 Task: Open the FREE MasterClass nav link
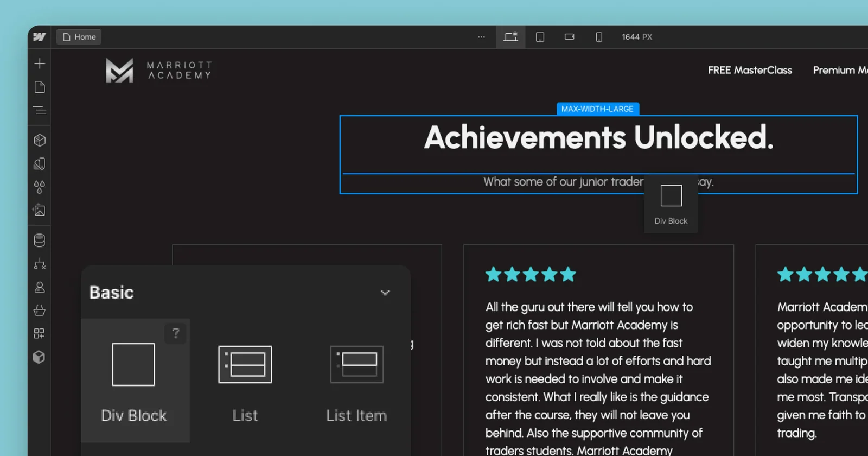coord(750,70)
